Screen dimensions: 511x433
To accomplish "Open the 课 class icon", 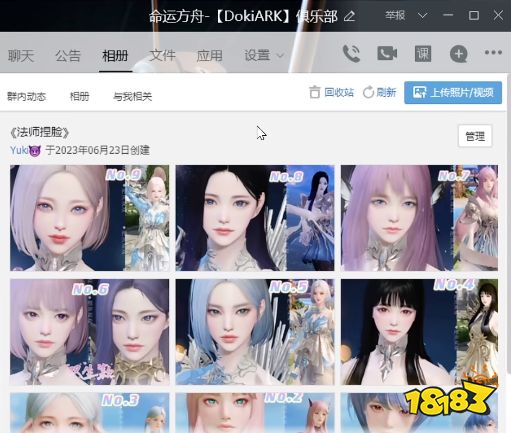I will pos(423,53).
